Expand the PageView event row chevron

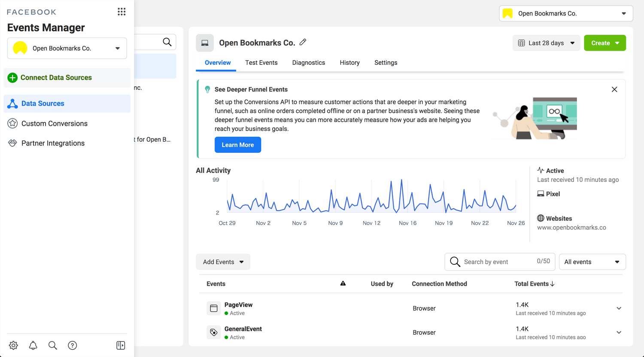point(619,308)
